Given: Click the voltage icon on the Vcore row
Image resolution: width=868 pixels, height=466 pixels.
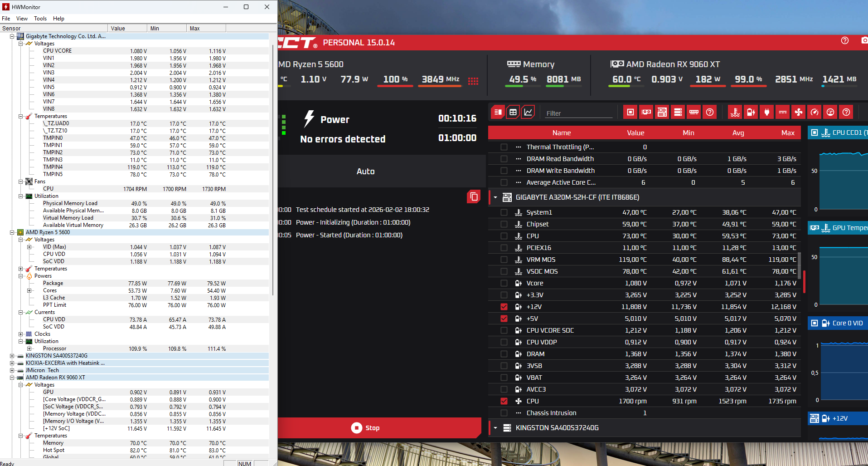Looking at the screenshot, I should tap(519, 283).
